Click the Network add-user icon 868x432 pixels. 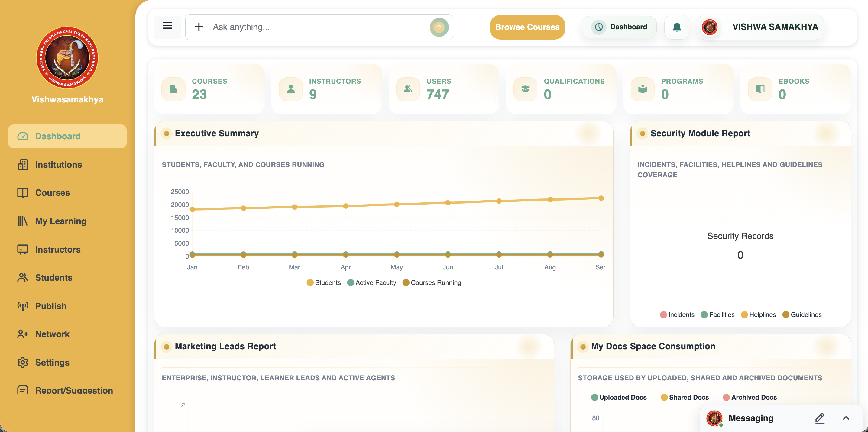(x=23, y=334)
